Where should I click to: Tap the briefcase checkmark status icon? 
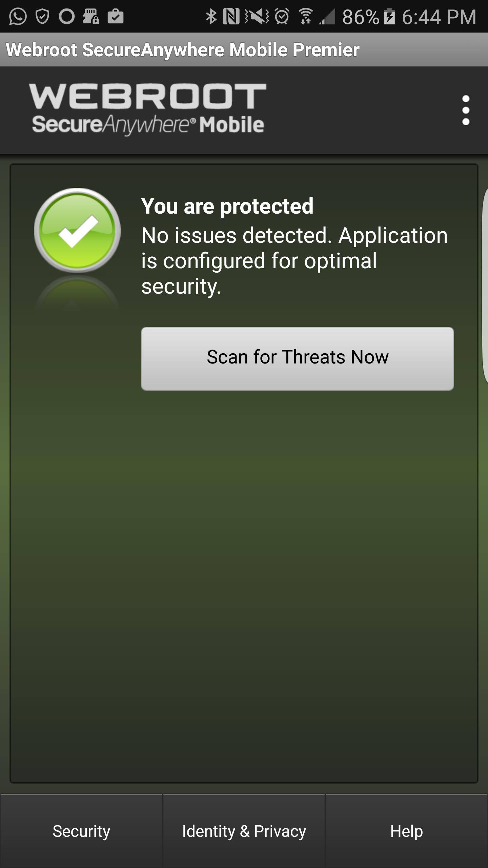116,17
